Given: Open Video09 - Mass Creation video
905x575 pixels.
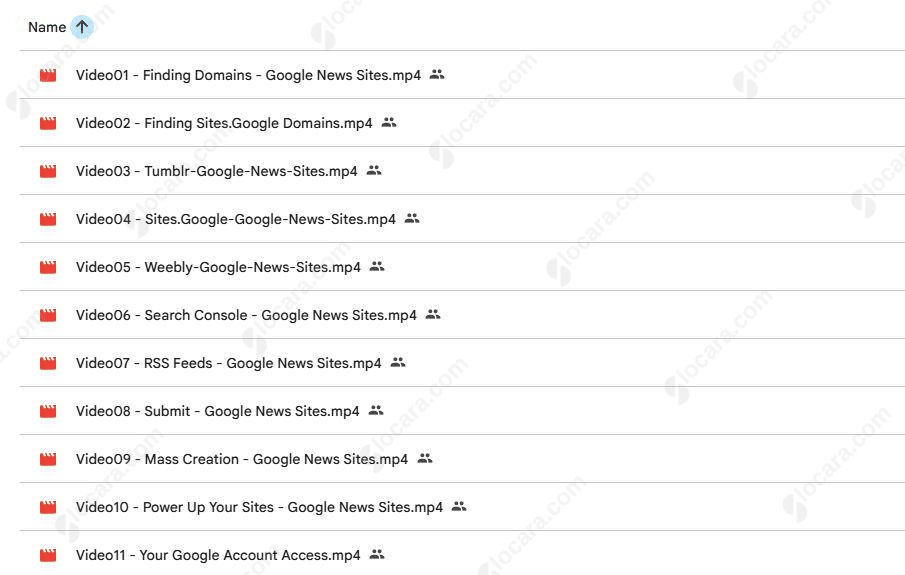Looking at the screenshot, I should [x=242, y=459].
